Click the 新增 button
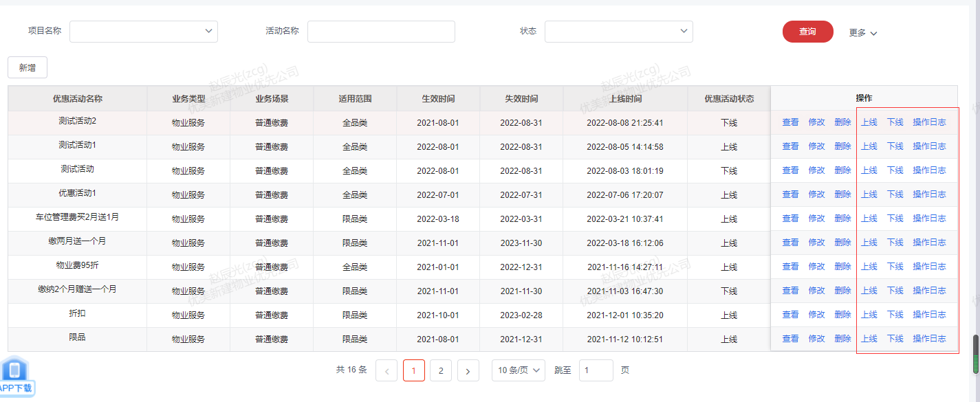Image resolution: width=980 pixels, height=402 pixels. (28, 67)
